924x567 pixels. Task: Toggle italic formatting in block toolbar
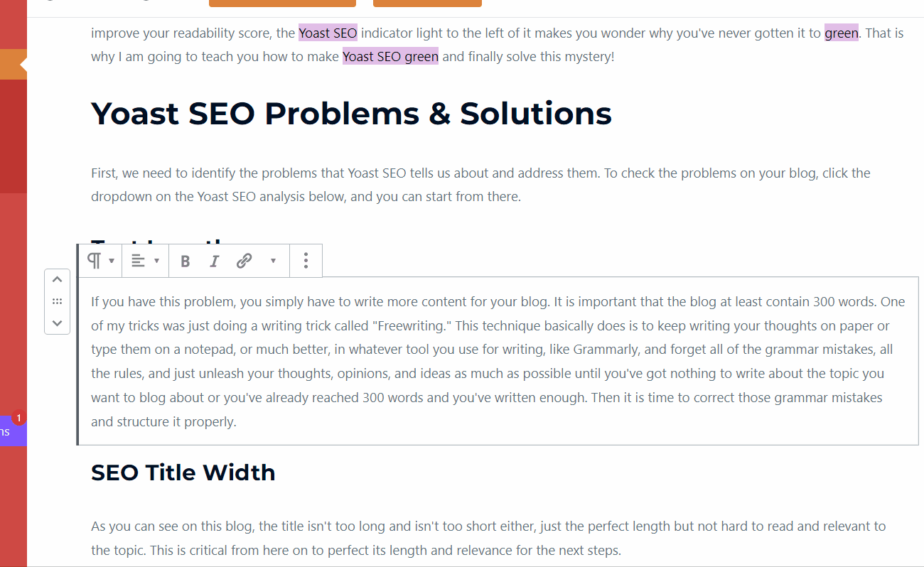point(214,261)
